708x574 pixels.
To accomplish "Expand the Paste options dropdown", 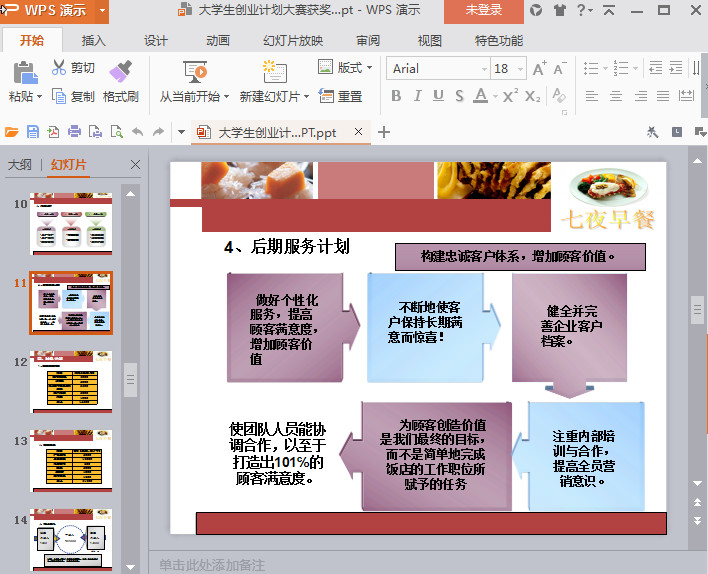I will [x=39, y=96].
